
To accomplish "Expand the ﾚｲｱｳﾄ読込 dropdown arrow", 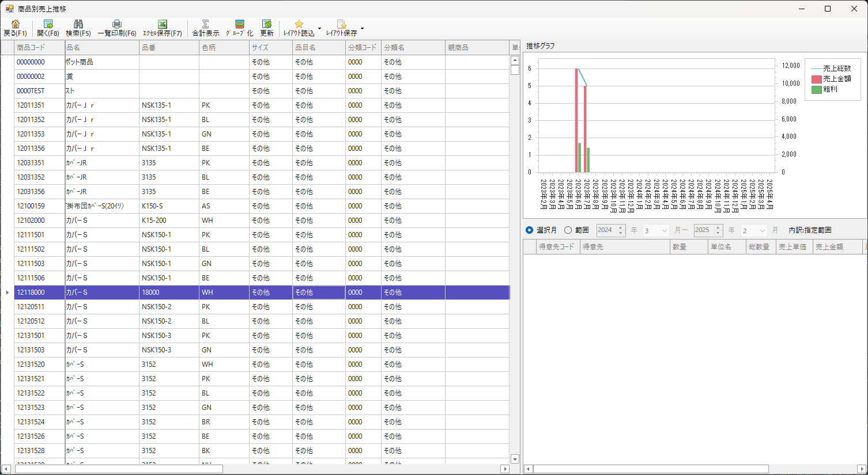I will point(319,28).
